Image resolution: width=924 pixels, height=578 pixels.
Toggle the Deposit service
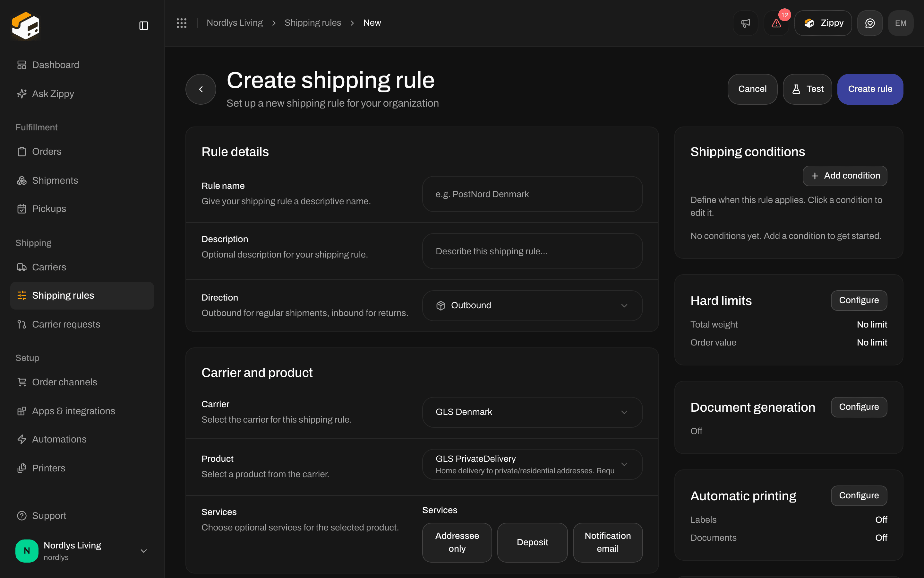(x=532, y=542)
